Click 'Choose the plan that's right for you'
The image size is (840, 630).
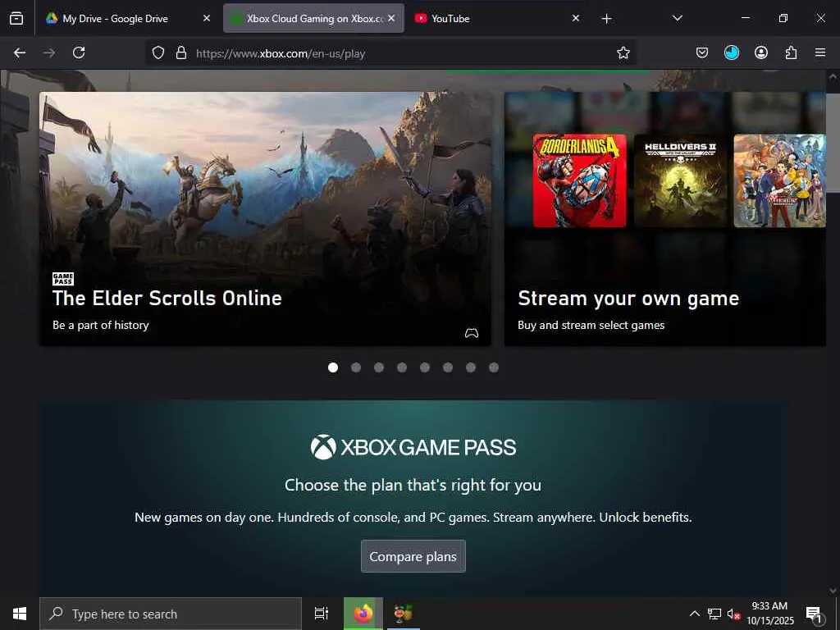click(x=413, y=485)
